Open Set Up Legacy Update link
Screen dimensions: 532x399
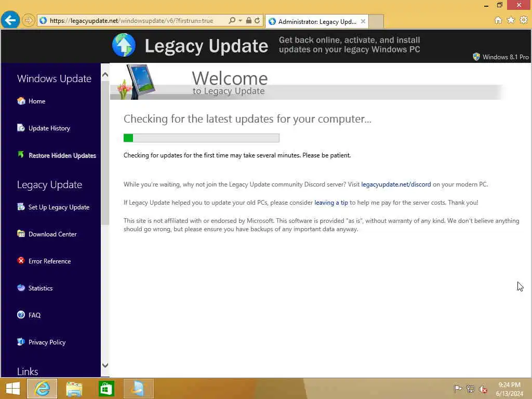pos(59,207)
